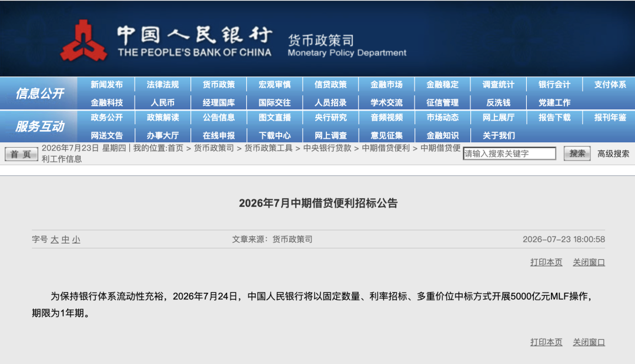Viewport: 635px width, 364px height.
Task: Open 市场动态 under 服务互动
Action: (x=442, y=118)
